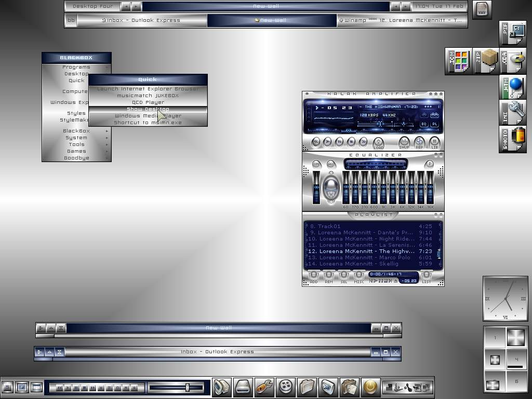Toggle the equalizer AU auto button
The height and width of the screenshot is (399, 532).
331,164
